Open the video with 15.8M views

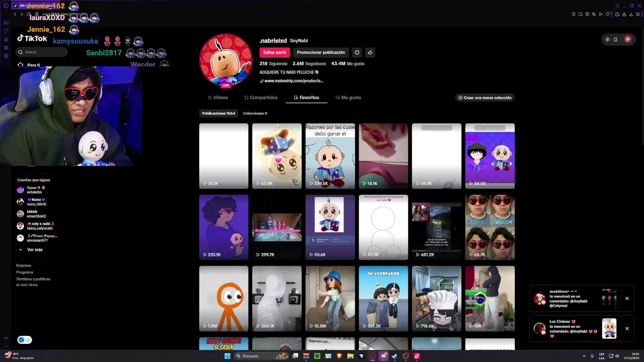330,299
